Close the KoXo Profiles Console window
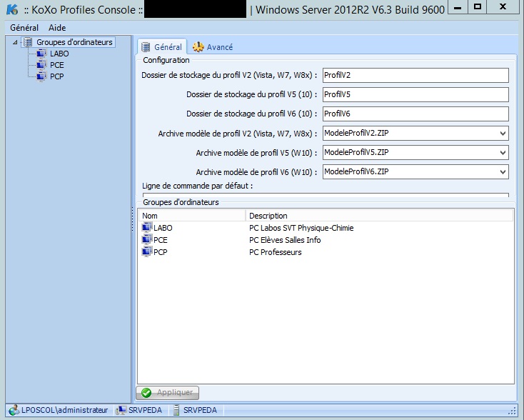Image resolution: width=524 pixels, height=420 pixels. (x=503, y=6)
